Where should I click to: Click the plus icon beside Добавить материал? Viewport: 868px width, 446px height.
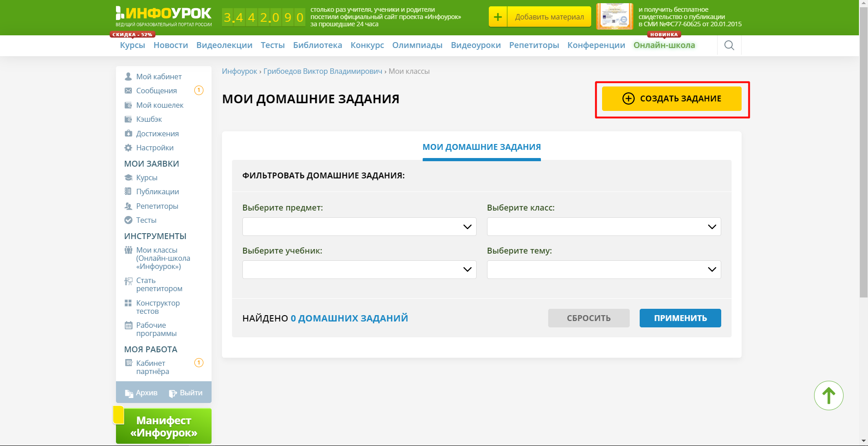coord(497,17)
